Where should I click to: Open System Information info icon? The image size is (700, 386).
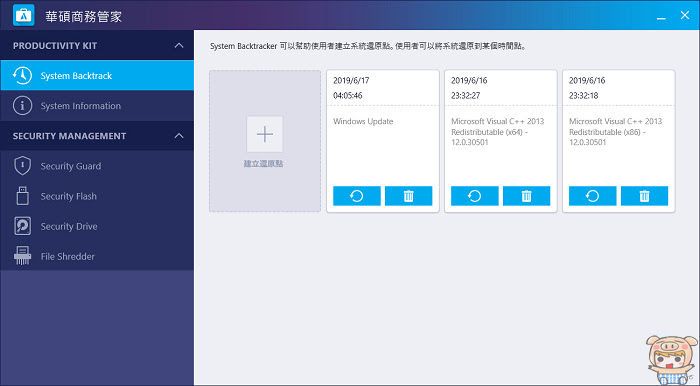pyautogui.click(x=22, y=106)
